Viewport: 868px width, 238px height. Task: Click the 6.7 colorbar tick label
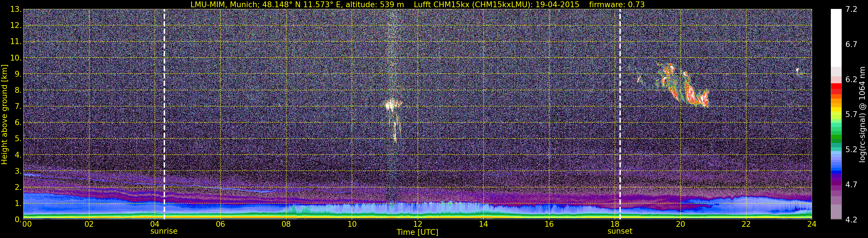(851, 44)
